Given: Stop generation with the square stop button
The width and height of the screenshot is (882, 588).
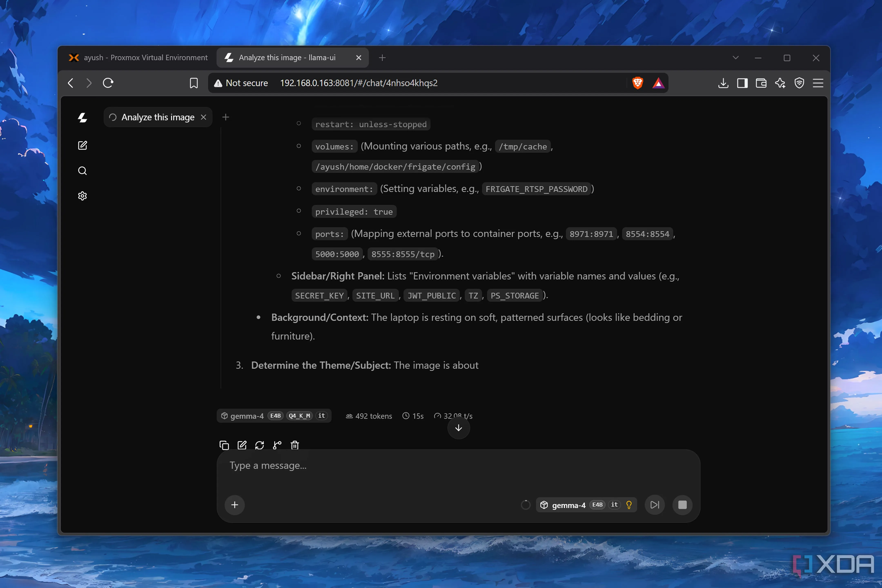Looking at the screenshot, I should click(683, 505).
